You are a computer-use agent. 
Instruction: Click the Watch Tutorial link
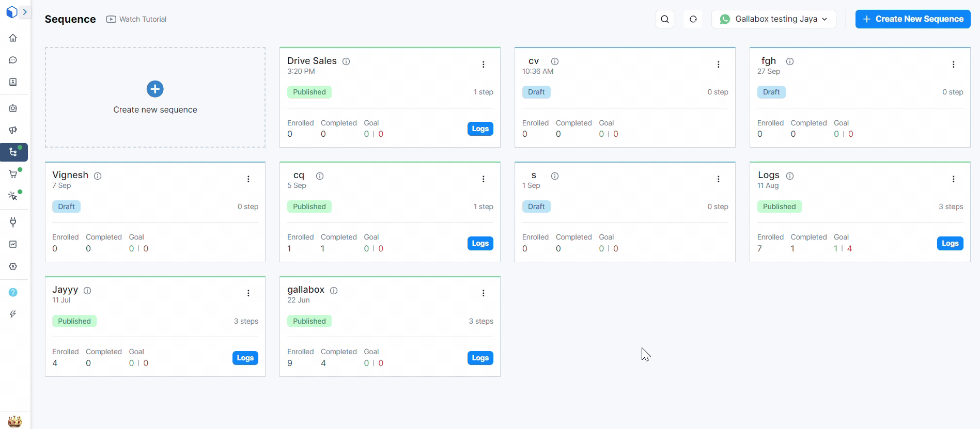point(137,19)
